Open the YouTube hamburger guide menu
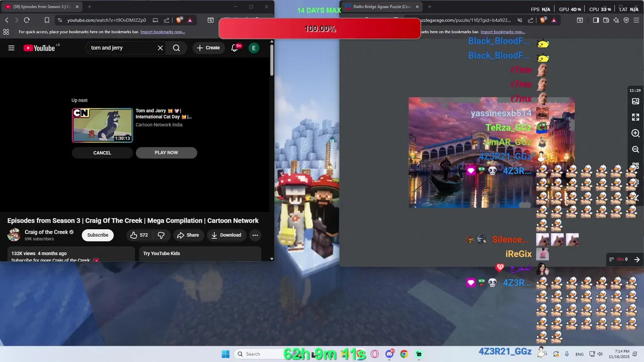 [12, 48]
